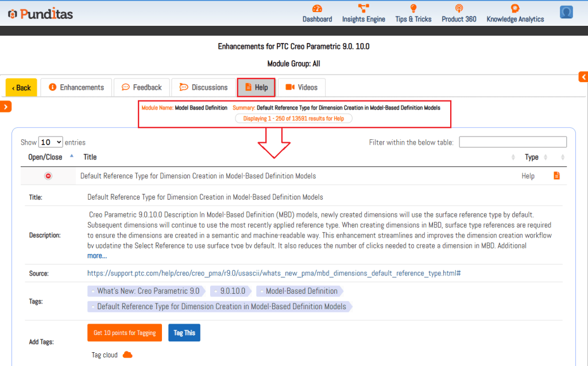Open the right orange side panel arrow
588x366 pixels.
point(583,77)
